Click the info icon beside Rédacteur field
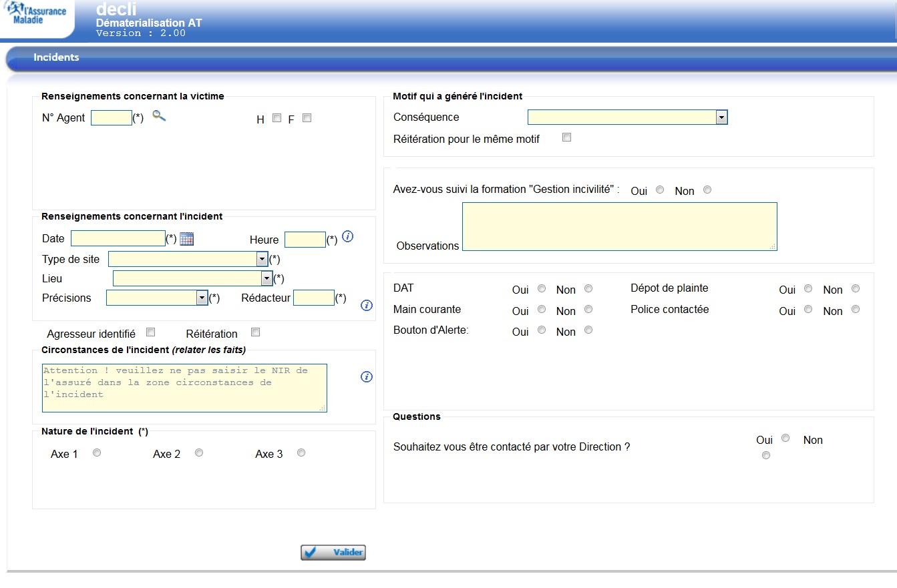 pos(366,306)
